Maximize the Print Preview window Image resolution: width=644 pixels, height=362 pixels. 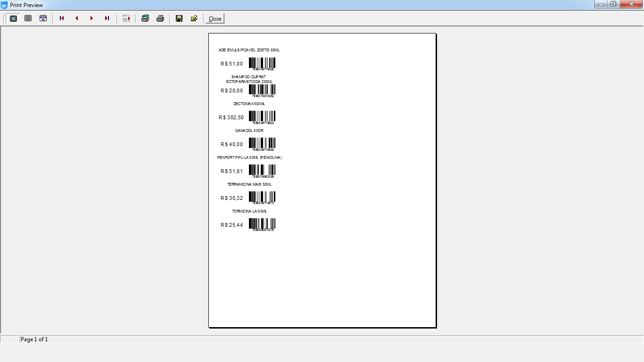click(x=613, y=4)
